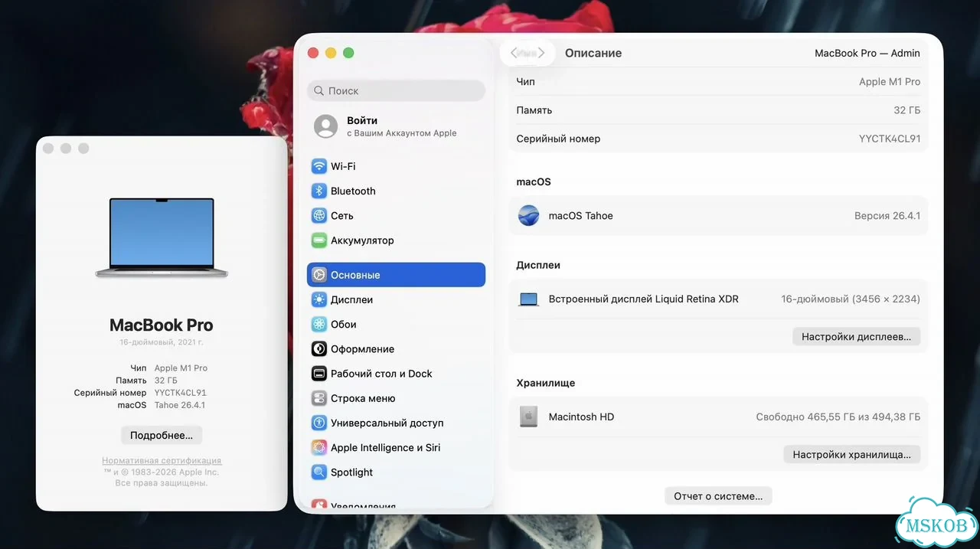Image resolution: width=980 pixels, height=549 pixels.
Task: Click the Описание pane title
Action: pyautogui.click(x=593, y=53)
